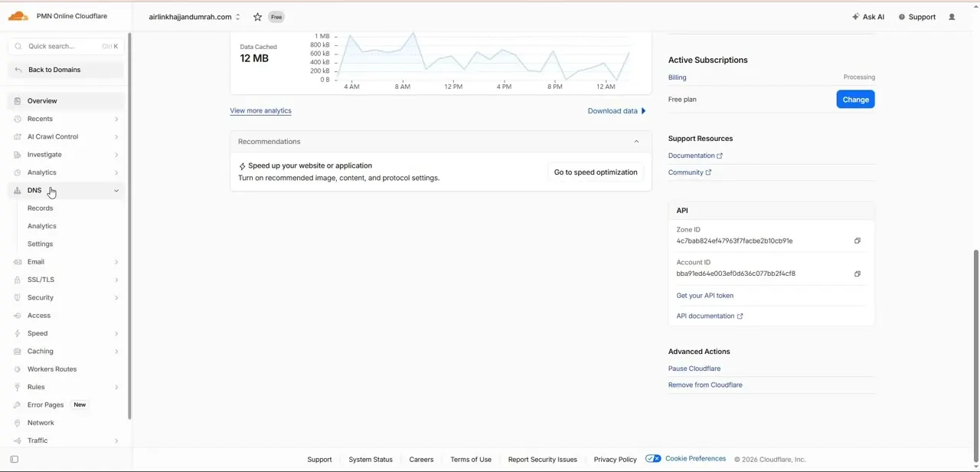Click Remove from Cloudflare link
980x472 pixels.
pos(705,385)
